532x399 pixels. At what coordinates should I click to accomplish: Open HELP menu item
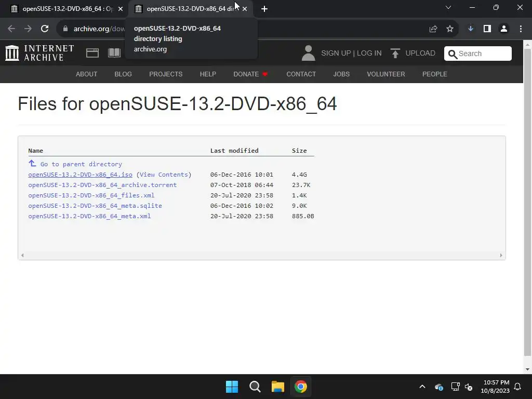tap(208, 74)
